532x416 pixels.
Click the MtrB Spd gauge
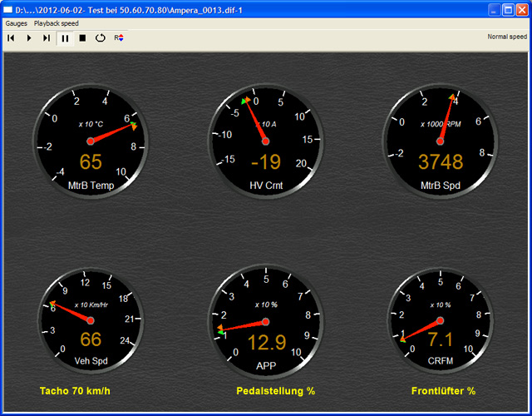tap(440, 141)
